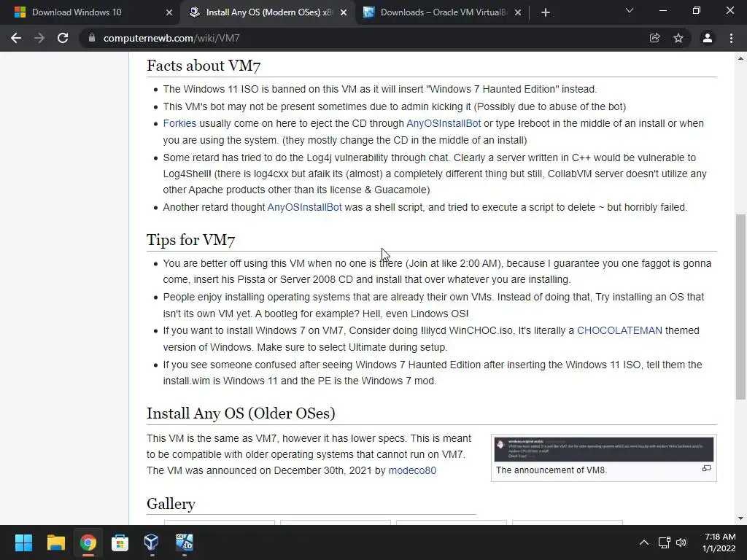Select the Install Any OS tab
Screen dimensions: 747x560
[269, 12]
